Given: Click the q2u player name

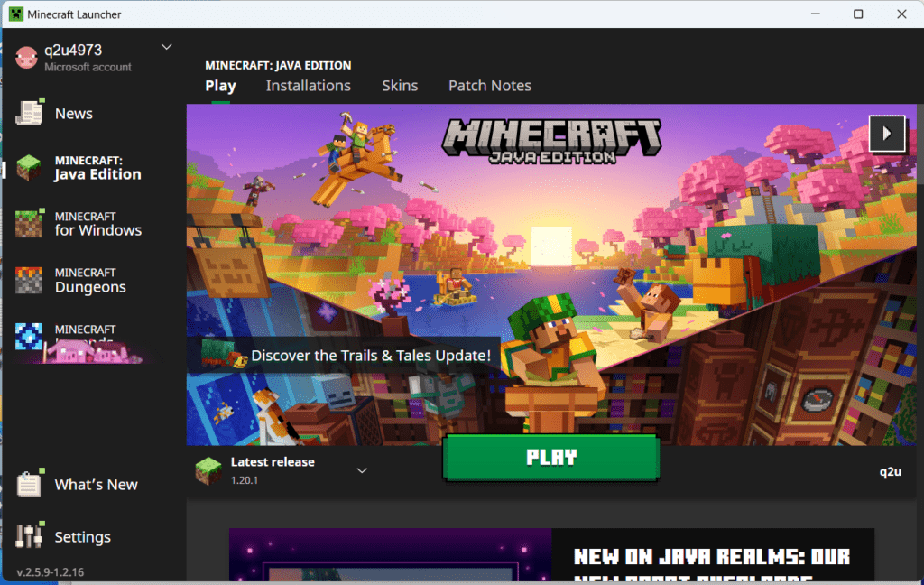Looking at the screenshot, I should pyautogui.click(x=890, y=471).
